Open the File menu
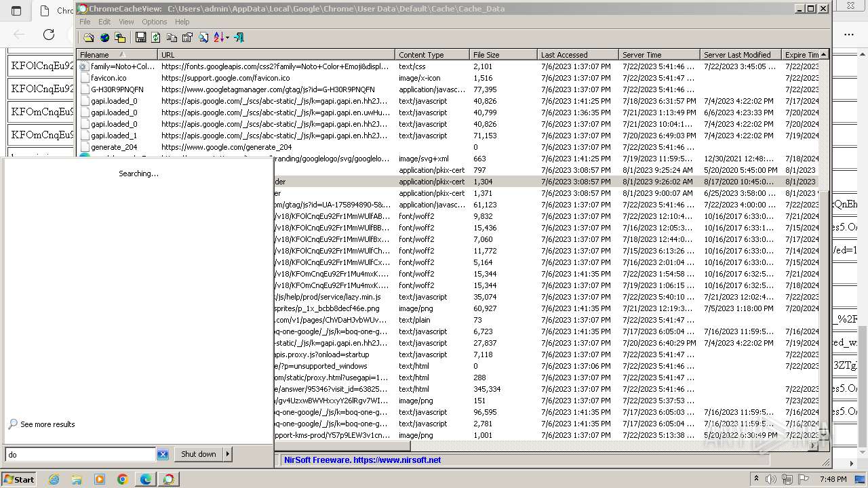Screen dimensions: 868x488 coord(85,22)
